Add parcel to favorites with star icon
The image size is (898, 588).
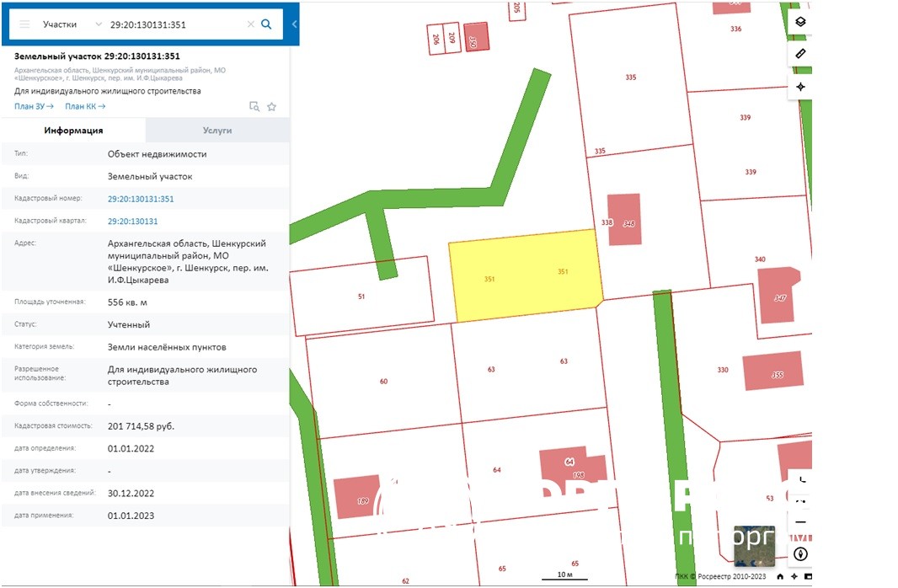(x=271, y=107)
